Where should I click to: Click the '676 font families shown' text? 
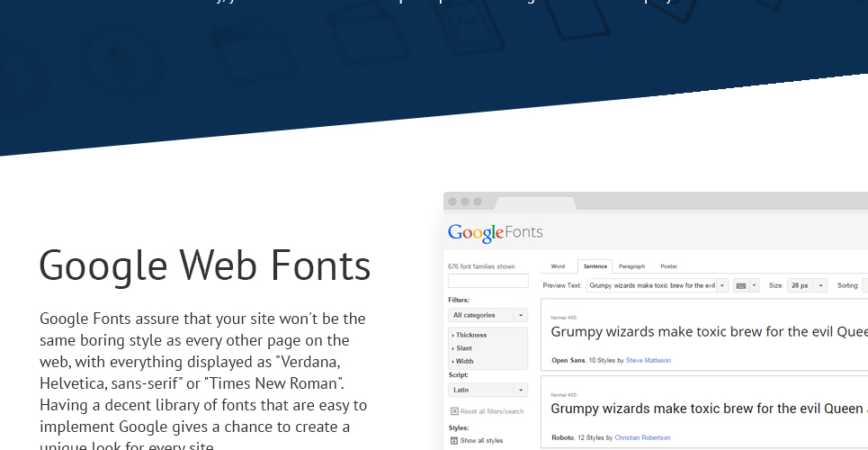point(481,266)
